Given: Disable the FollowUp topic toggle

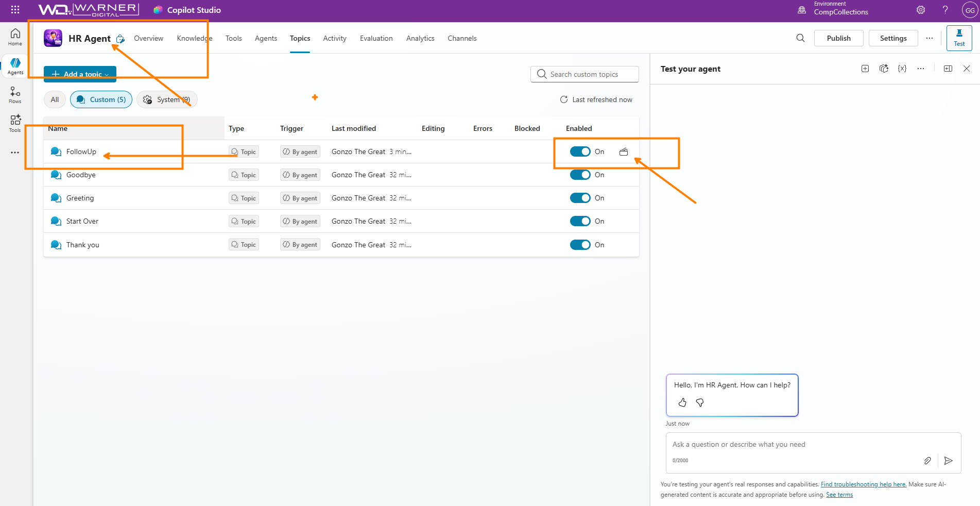Looking at the screenshot, I should [x=580, y=151].
